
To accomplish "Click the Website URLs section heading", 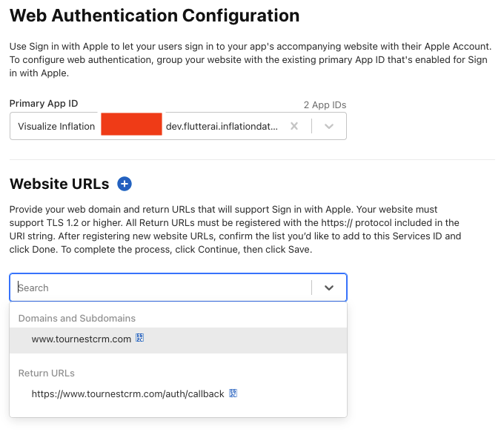I will pos(59,185).
